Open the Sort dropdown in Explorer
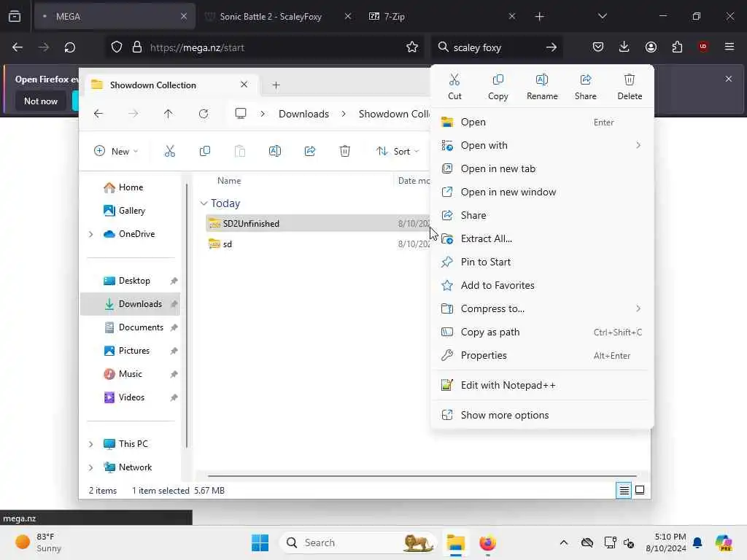Viewport: 747px width, 560px height. pyautogui.click(x=398, y=152)
